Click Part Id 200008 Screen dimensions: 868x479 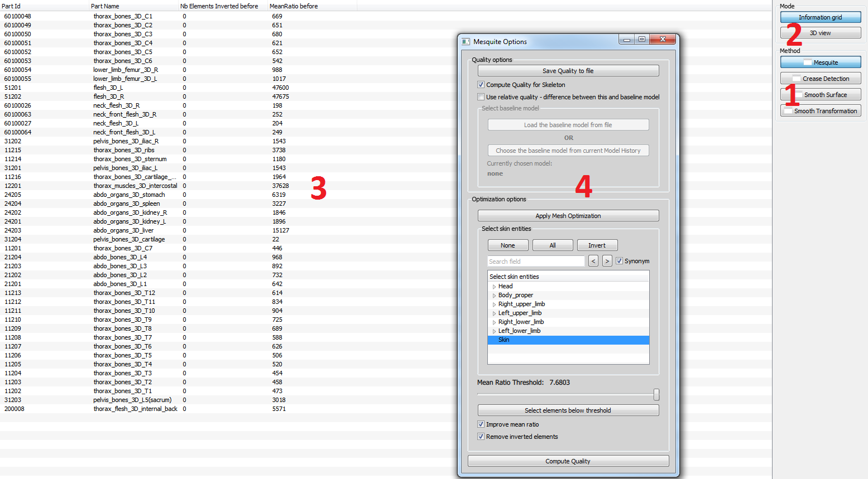15,409
